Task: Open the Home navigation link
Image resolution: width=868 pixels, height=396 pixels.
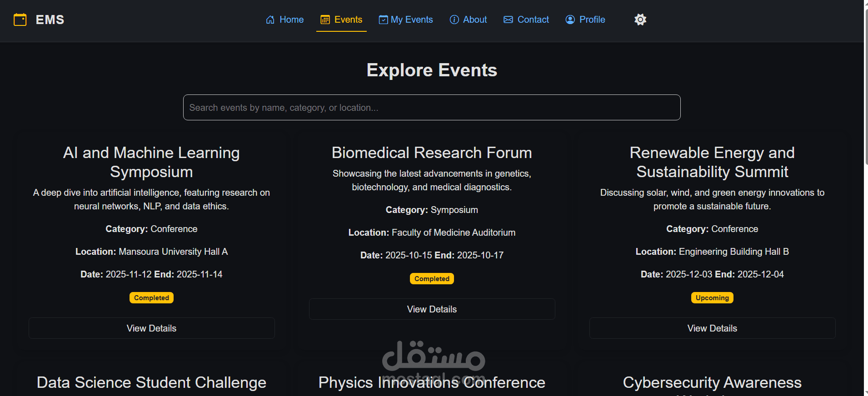Action: coord(285,20)
